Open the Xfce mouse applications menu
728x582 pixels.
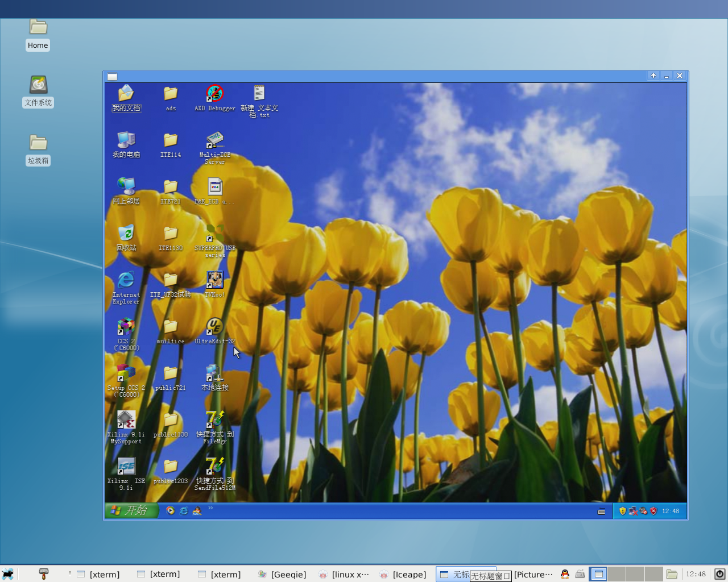point(7,574)
